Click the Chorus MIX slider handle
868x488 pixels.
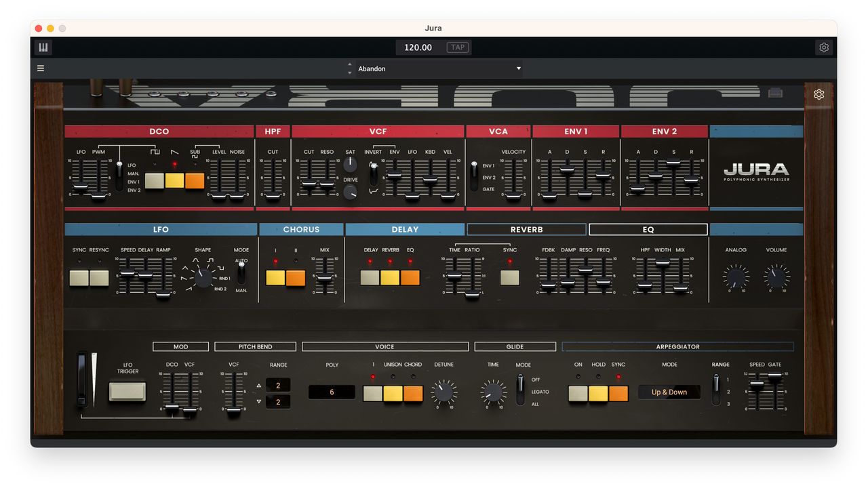click(325, 278)
